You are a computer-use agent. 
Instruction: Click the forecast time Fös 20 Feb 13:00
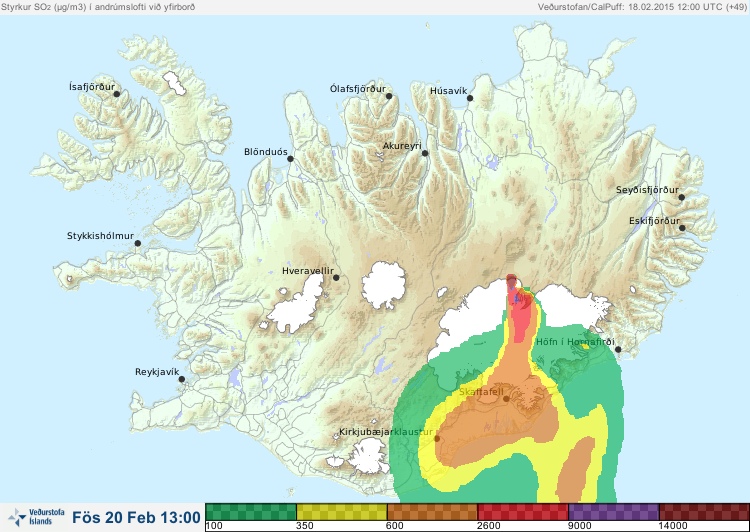pos(136,518)
